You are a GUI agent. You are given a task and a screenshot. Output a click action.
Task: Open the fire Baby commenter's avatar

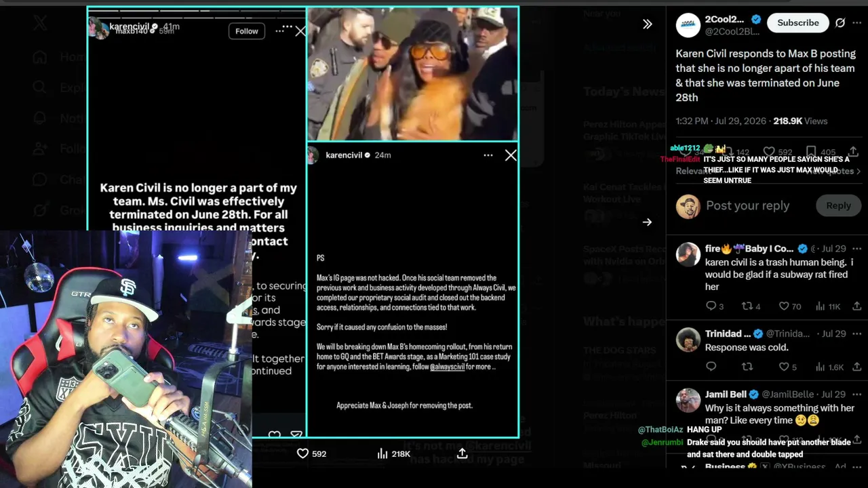tap(688, 254)
